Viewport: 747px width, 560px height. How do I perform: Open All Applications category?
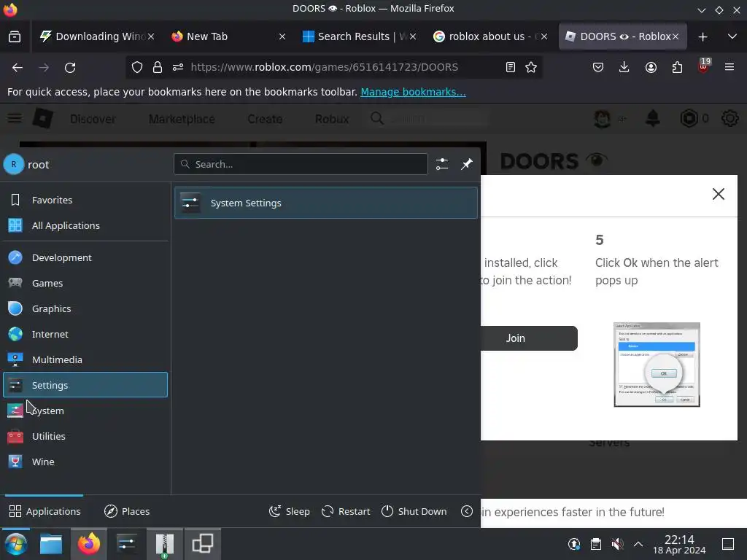tap(85, 225)
